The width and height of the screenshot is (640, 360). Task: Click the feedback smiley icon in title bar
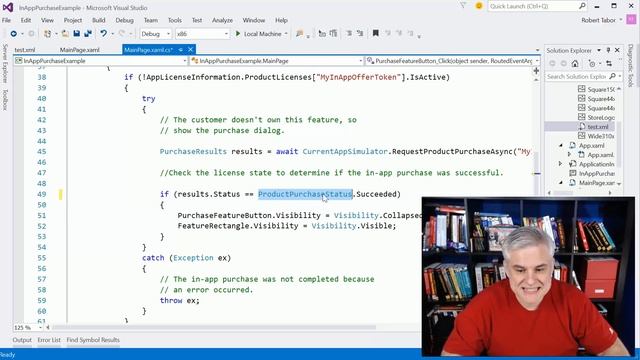479,6
